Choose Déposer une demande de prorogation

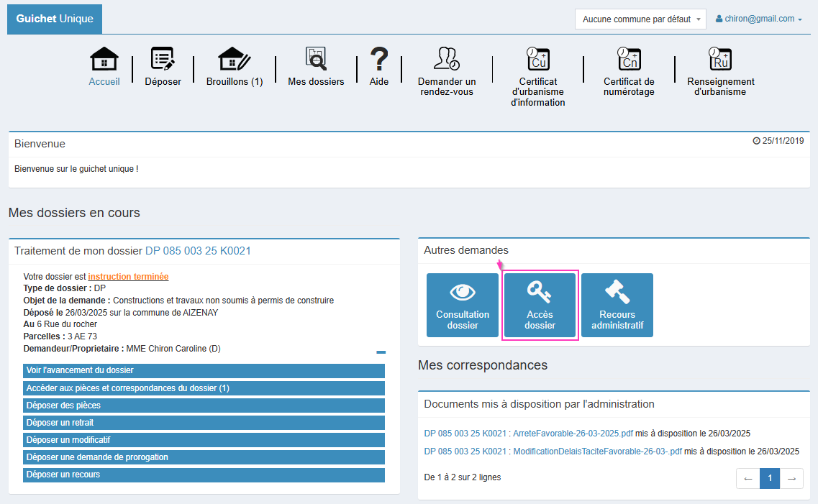(204, 457)
